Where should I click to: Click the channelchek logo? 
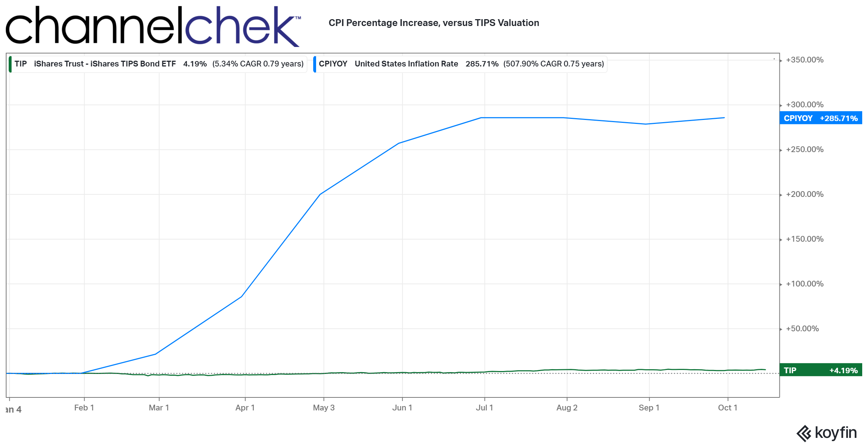point(153,26)
